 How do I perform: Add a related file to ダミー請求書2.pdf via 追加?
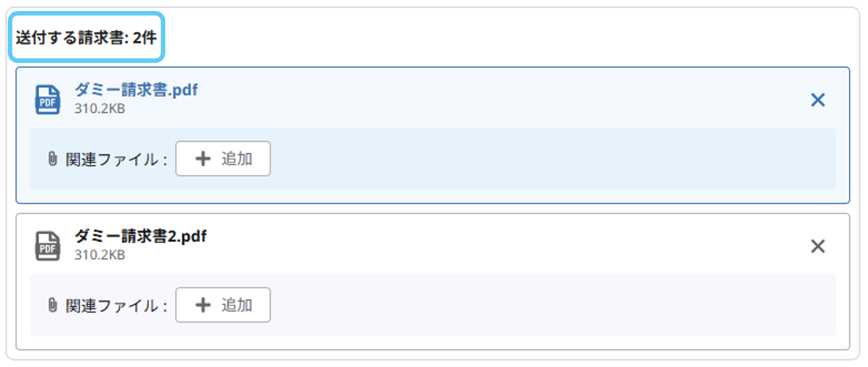(223, 305)
